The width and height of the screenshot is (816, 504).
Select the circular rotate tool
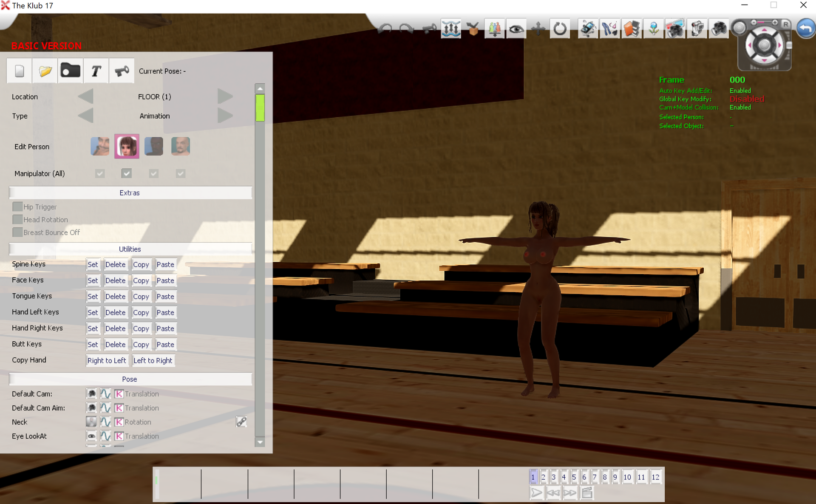click(x=560, y=29)
